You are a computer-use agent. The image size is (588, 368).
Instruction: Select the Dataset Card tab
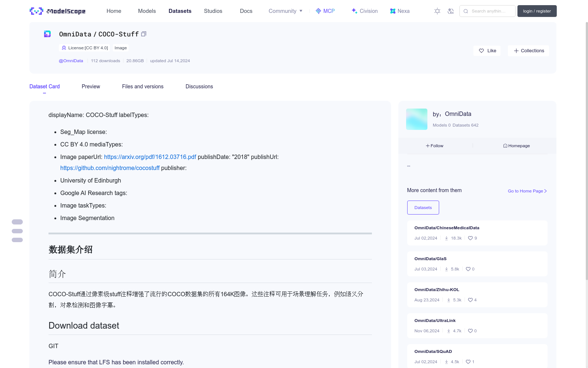[x=44, y=86]
